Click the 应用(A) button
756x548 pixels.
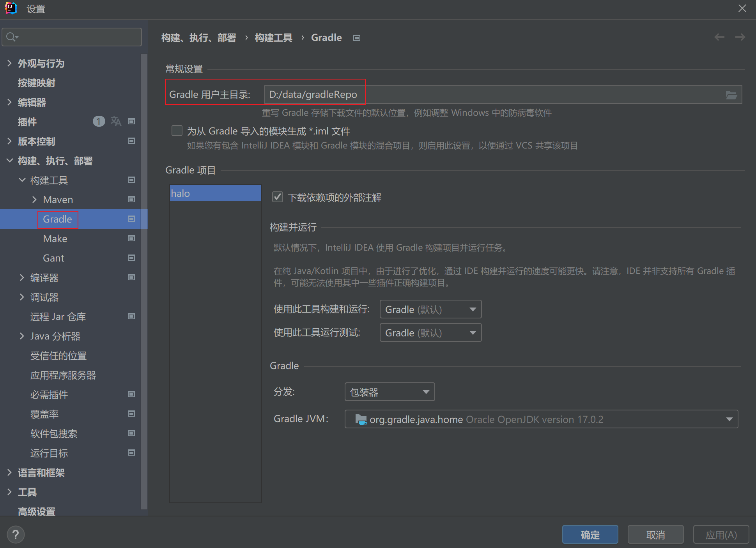[x=721, y=534]
